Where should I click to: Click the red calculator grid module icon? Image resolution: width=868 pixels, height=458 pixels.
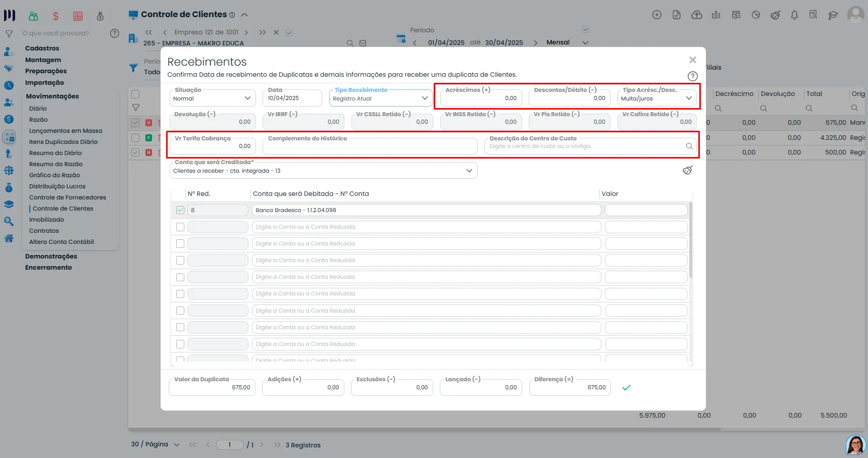pyautogui.click(x=78, y=16)
